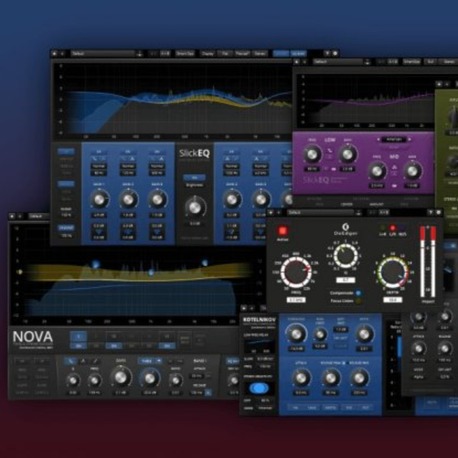Screen dimensions: 458x458
Task: Click A/B compare button in blue SlickEQ toolbar
Action: click(165, 54)
